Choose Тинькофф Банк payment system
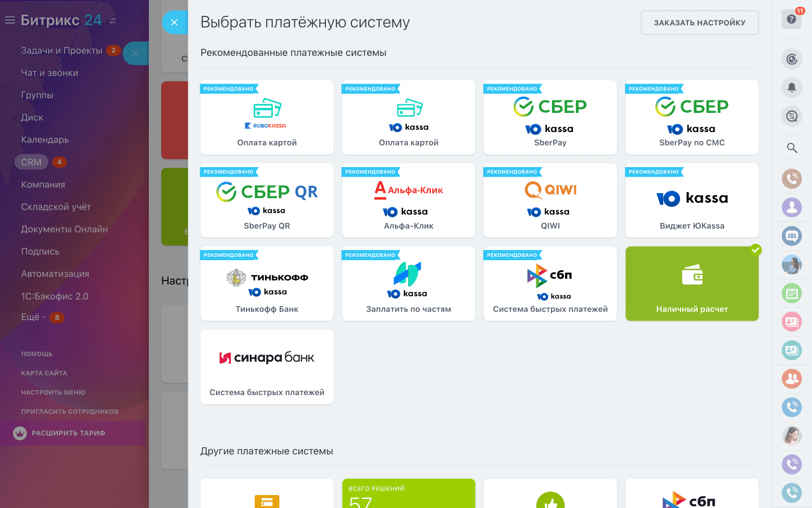The height and width of the screenshot is (508, 812). coord(267,284)
